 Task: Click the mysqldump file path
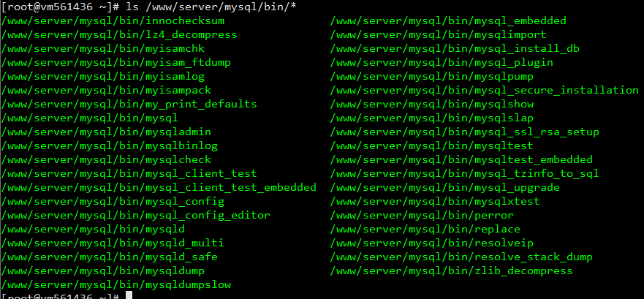point(106,270)
